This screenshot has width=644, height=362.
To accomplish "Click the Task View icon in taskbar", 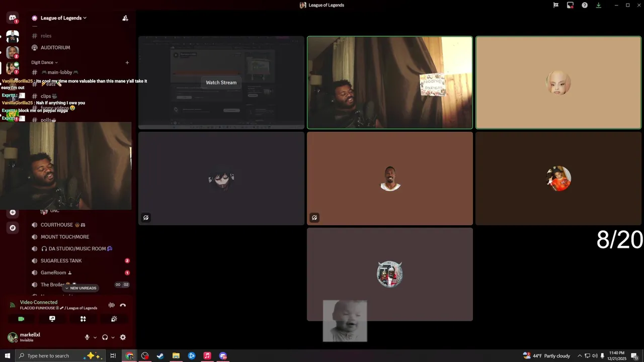I will point(113,356).
